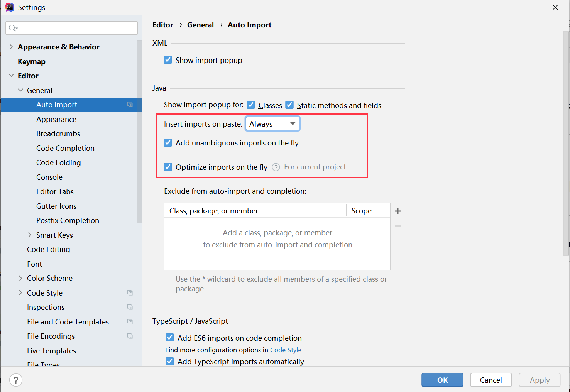Close the Settings dialog with the X
The image size is (570, 392).
pyautogui.click(x=555, y=7)
